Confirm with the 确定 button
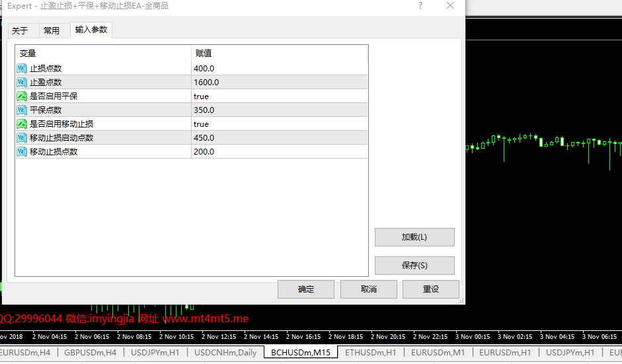 click(306, 289)
